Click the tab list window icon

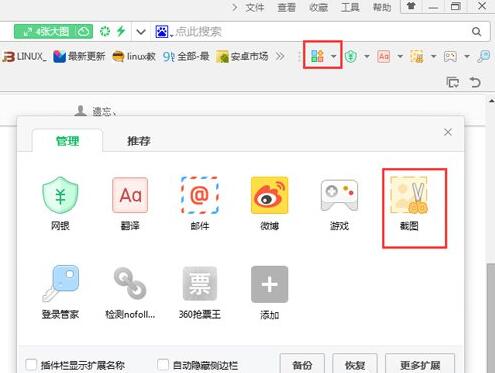(x=453, y=82)
